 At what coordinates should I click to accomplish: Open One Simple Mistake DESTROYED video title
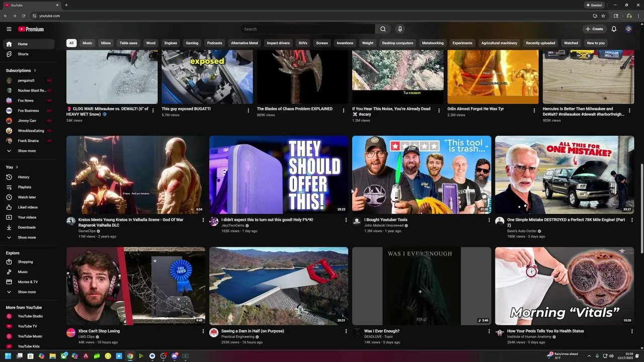[x=566, y=222]
